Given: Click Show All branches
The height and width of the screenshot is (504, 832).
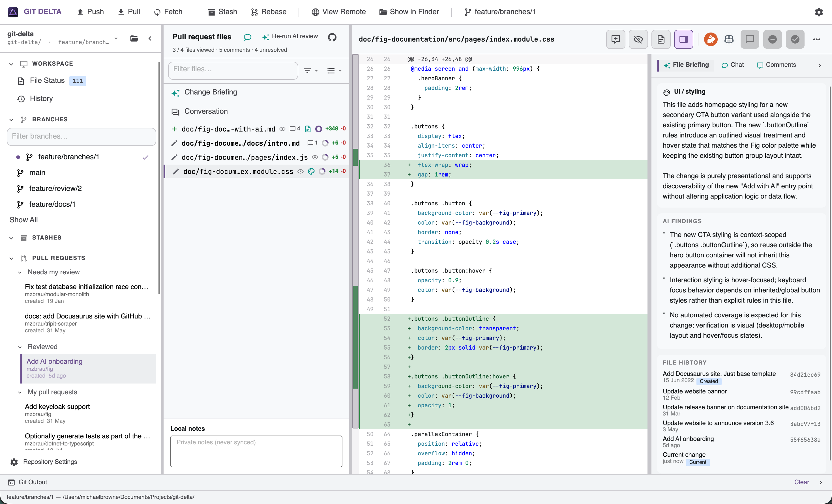Looking at the screenshot, I should coord(24,220).
